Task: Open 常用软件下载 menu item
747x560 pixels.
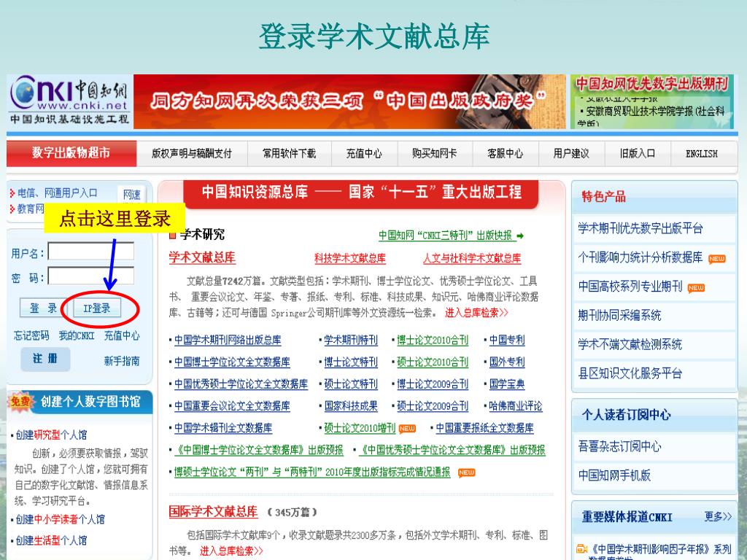Action: pyautogui.click(x=289, y=153)
